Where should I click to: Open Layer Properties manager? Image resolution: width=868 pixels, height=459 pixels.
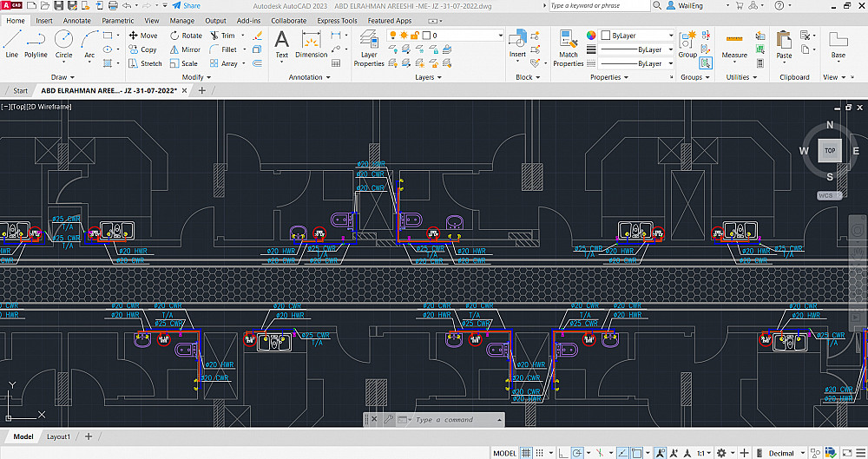(369, 49)
